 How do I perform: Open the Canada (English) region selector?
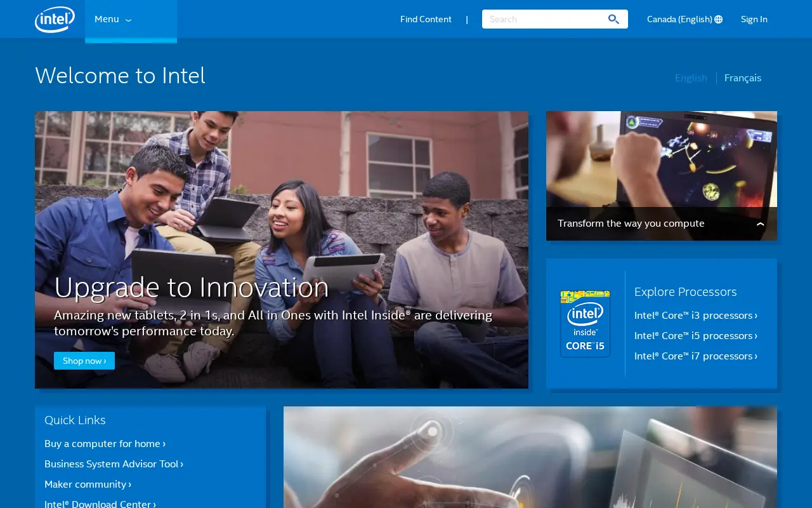pos(684,19)
